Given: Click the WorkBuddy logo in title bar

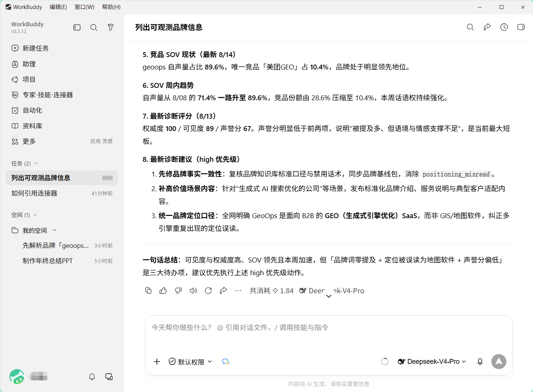Looking at the screenshot, I should pos(8,7).
